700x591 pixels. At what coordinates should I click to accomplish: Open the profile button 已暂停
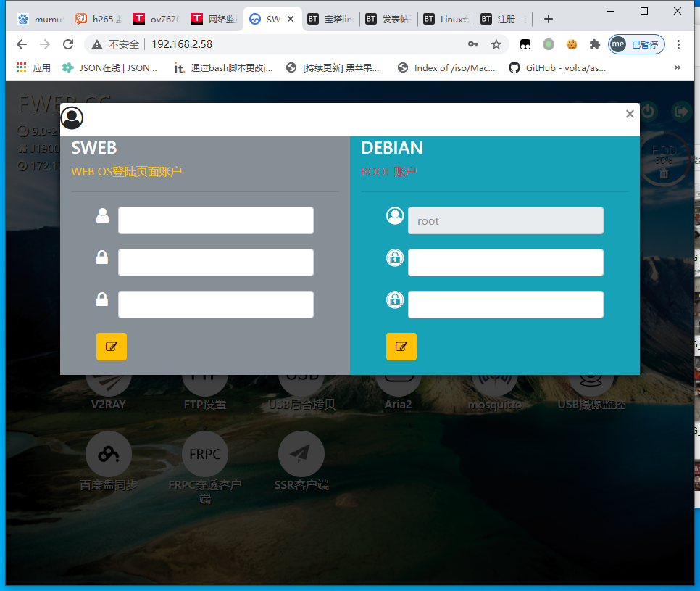[637, 44]
